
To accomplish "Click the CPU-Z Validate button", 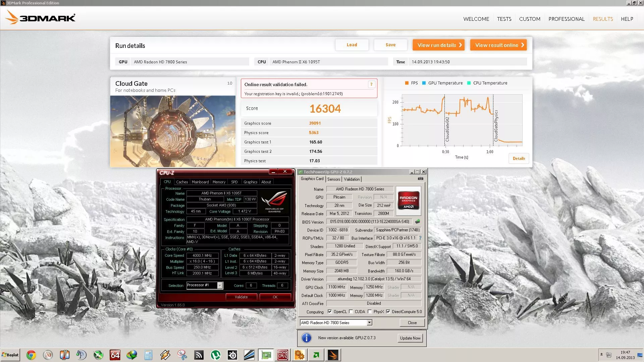I will (241, 297).
